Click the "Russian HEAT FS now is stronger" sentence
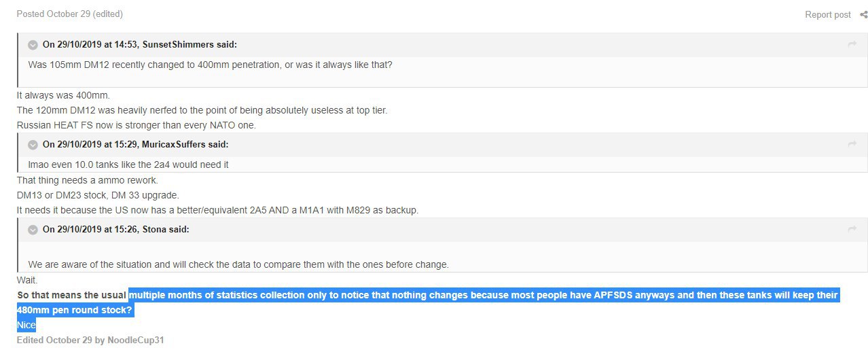Image resolution: width=868 pixels, height=350 pixels. (136, 125)
